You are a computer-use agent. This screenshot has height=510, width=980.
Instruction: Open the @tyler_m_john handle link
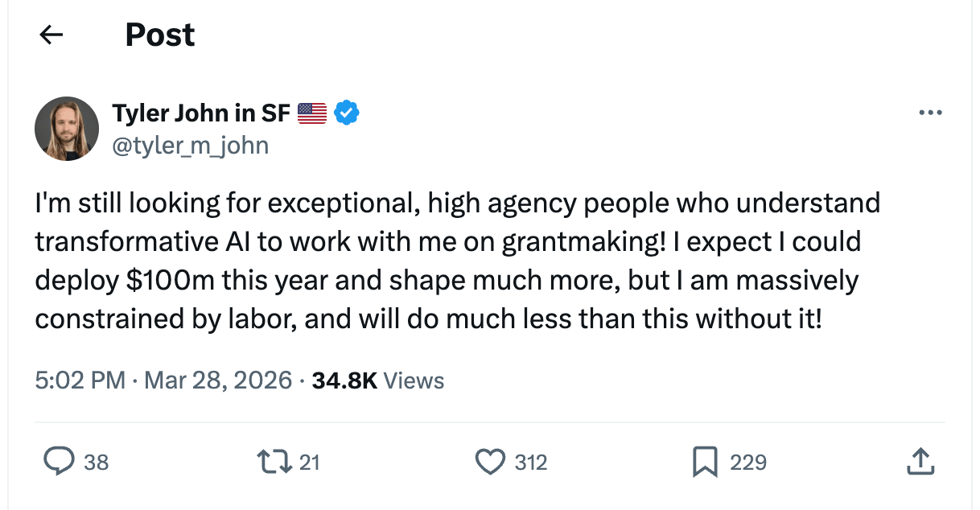pos(190,146)
